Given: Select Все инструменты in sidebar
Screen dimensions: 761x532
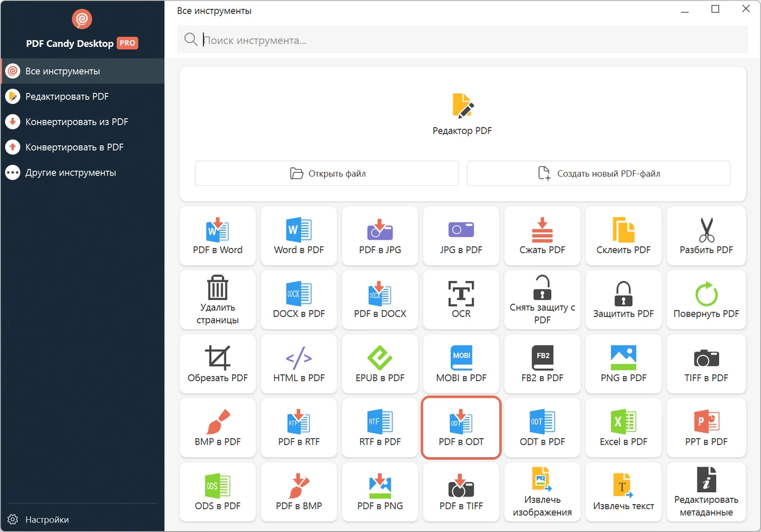Looking at the screenshot, I should click(82, 71).
